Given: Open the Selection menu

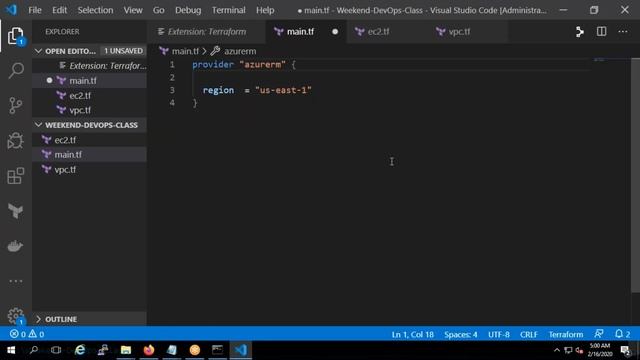Looking at the screenshot, I should point(95,10).
